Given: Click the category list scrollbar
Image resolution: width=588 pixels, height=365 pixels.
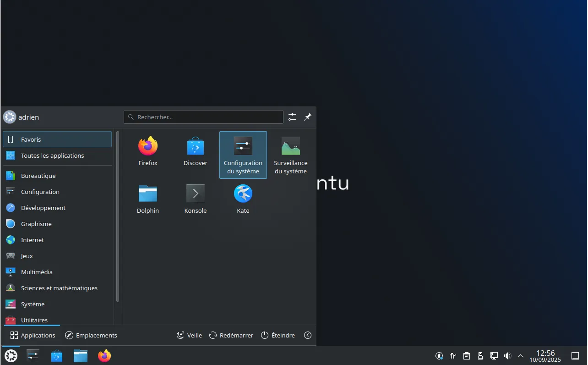Looking at the screenshot, I should pos(118,216).
